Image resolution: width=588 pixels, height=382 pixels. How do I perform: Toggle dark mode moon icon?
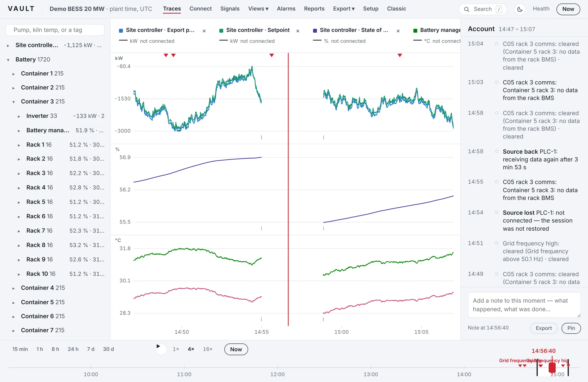pos(519,9)
